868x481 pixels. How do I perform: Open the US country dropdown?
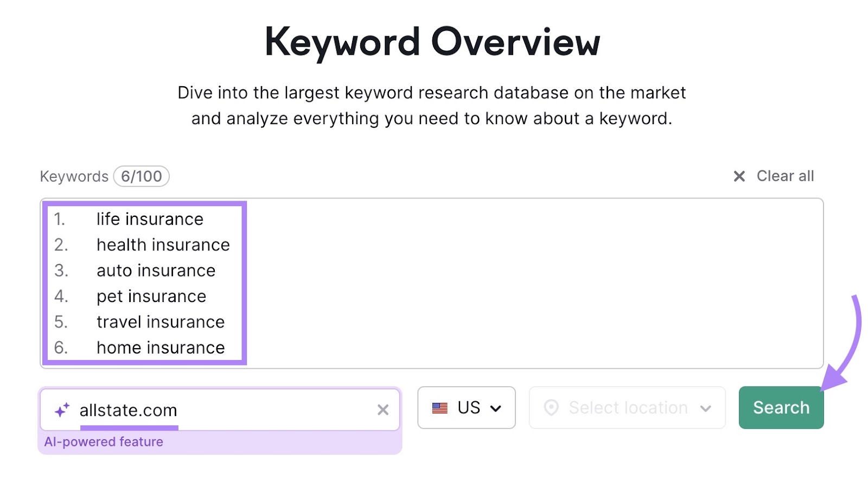(467, 408)
